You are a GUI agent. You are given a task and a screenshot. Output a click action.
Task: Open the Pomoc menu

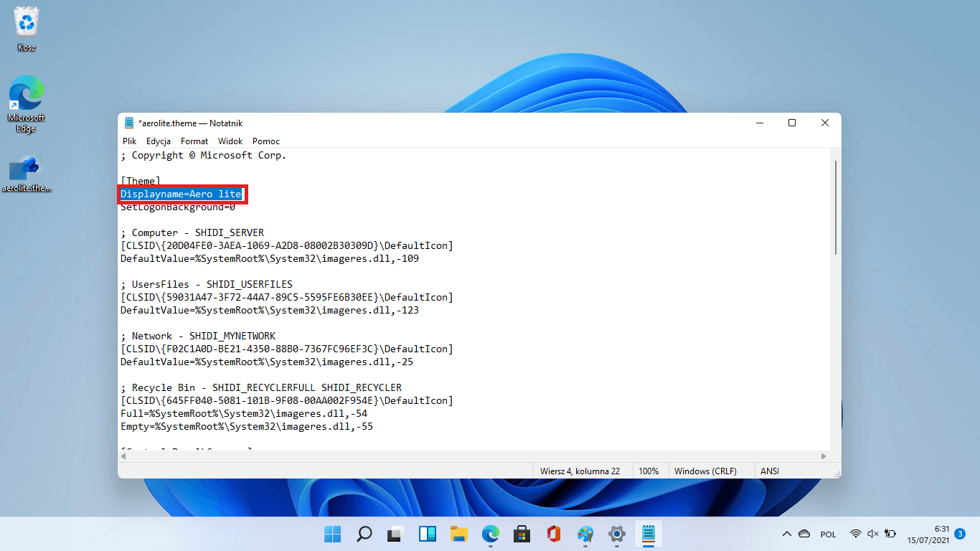(266, 141)
